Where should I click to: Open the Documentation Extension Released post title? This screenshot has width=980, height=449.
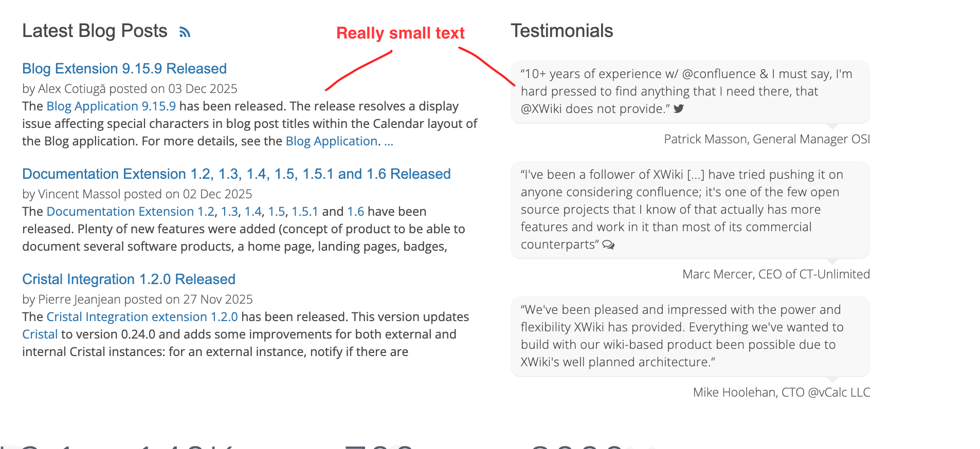point(236,174)
